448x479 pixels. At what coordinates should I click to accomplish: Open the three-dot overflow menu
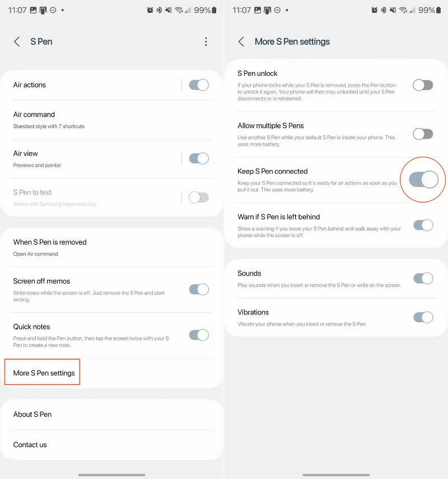coord(206,41)
